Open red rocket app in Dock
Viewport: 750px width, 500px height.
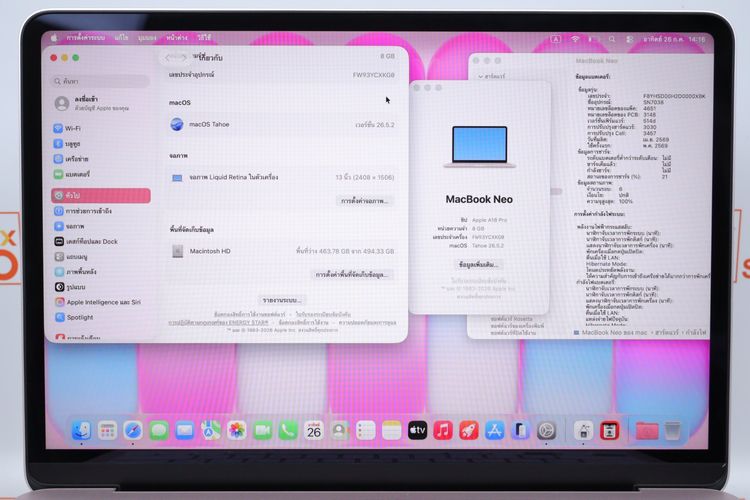[469, 431]
